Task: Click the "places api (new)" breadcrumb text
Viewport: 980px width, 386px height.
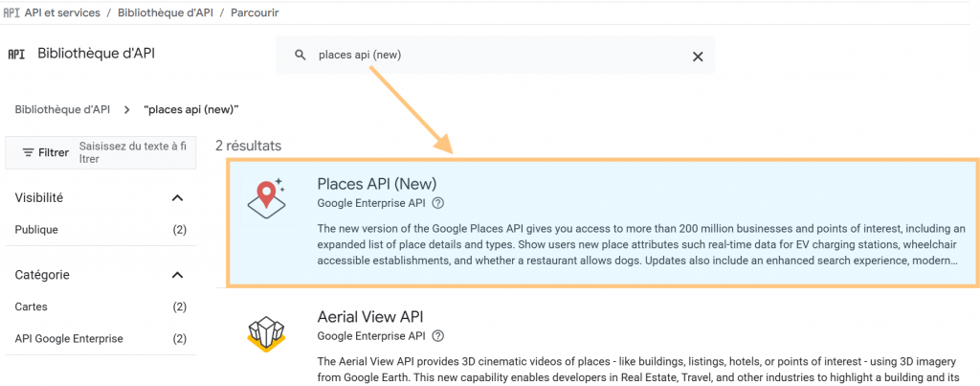Action: coord(191,109)
